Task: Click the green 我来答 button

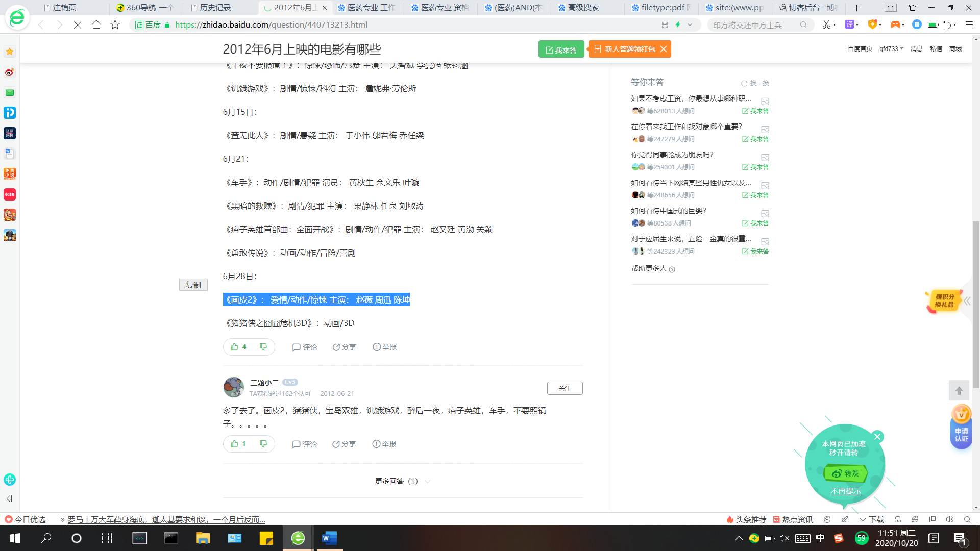Action: pyautogui.click(x=561, y=49)
